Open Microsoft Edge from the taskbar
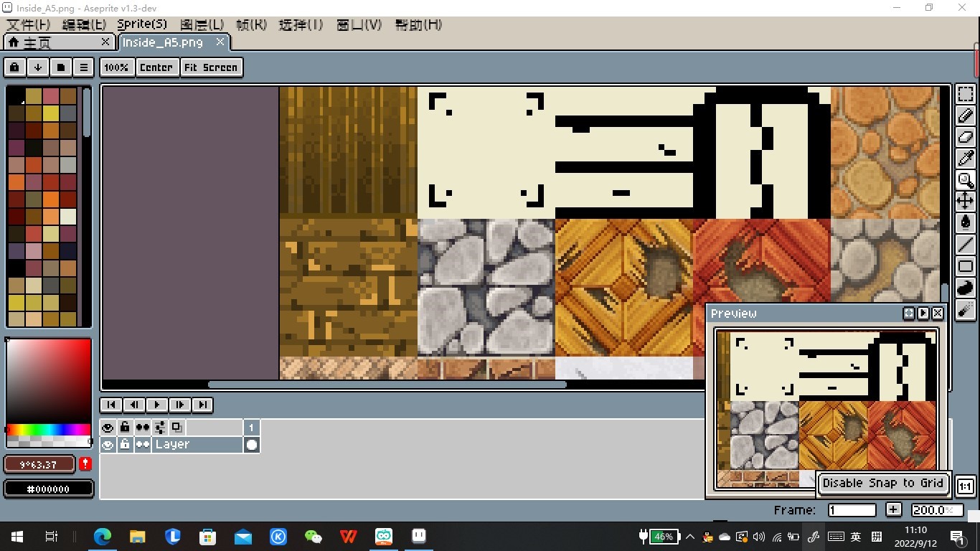 (x=103, y=537)
